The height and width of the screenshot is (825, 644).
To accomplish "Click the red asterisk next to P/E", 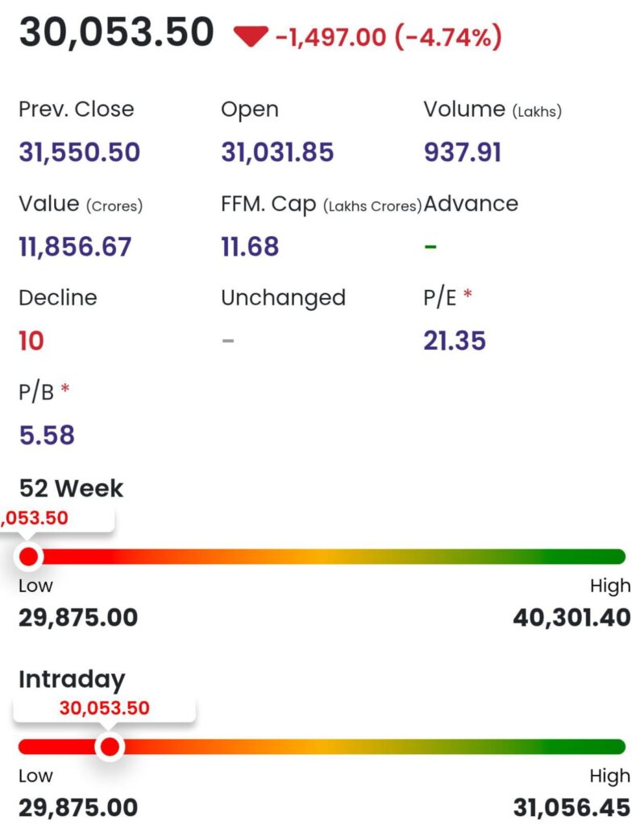I will 467,296.
